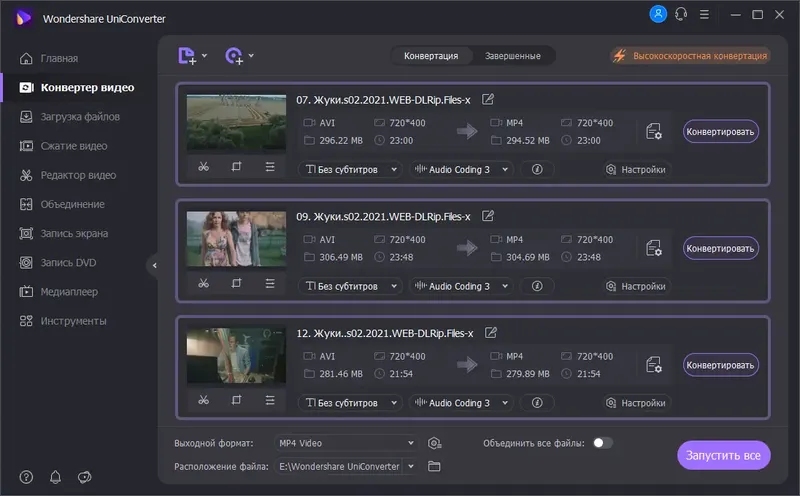Open output format settings icon for 09. Жуки
Screen dimensions: 800x496
point(654,249)
